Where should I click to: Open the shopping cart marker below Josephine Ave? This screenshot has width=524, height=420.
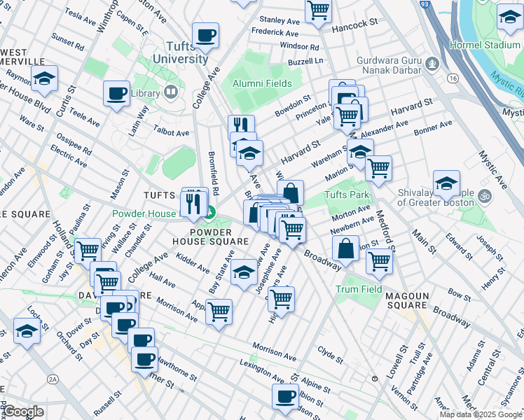point(282,300)
